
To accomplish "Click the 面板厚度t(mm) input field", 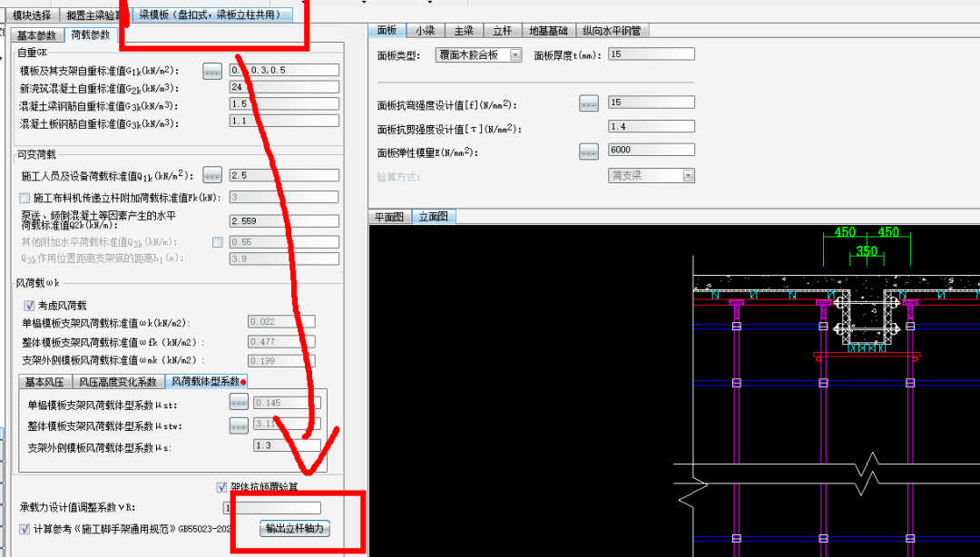I will [652, 54].
